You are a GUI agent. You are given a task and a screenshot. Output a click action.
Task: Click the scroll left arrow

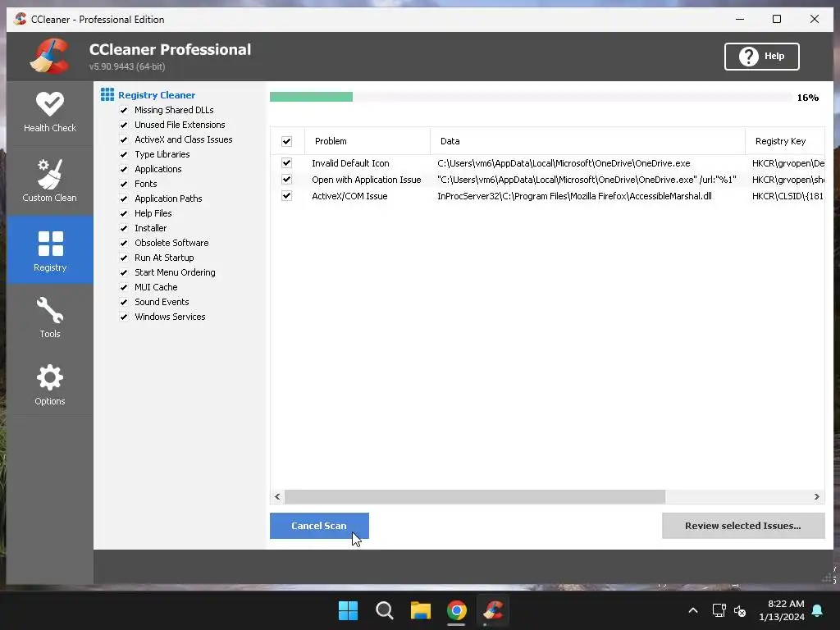tap(277, 496)
